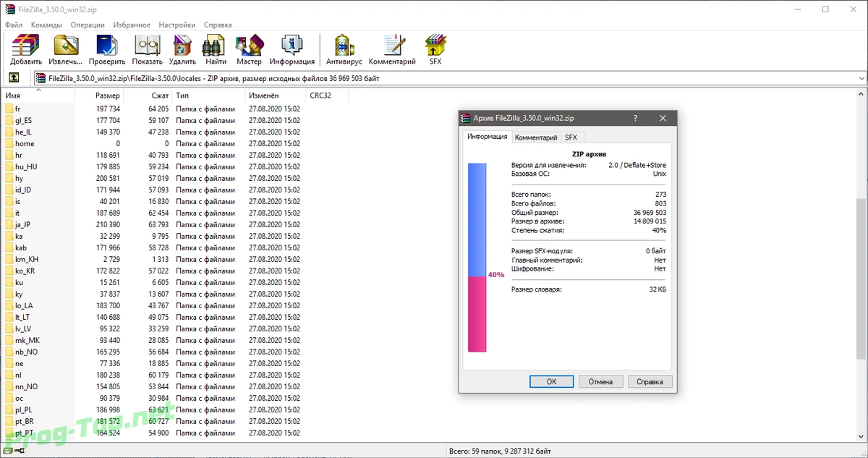868x458 pixels.
Task: Select the nn_NO folder row
Action: [153, 386]
